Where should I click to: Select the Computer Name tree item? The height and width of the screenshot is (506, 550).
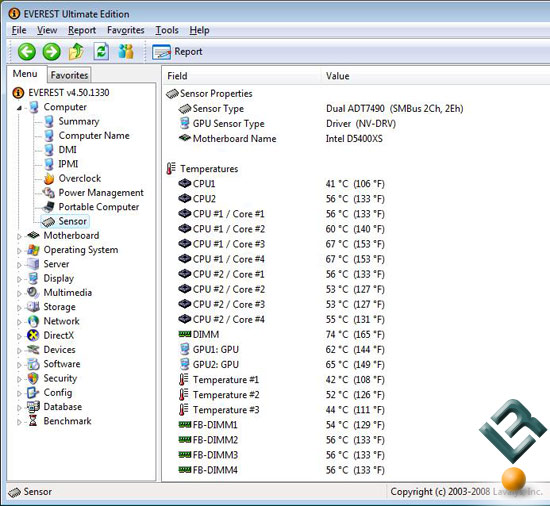pyautogui.click(x=94, y=135)
